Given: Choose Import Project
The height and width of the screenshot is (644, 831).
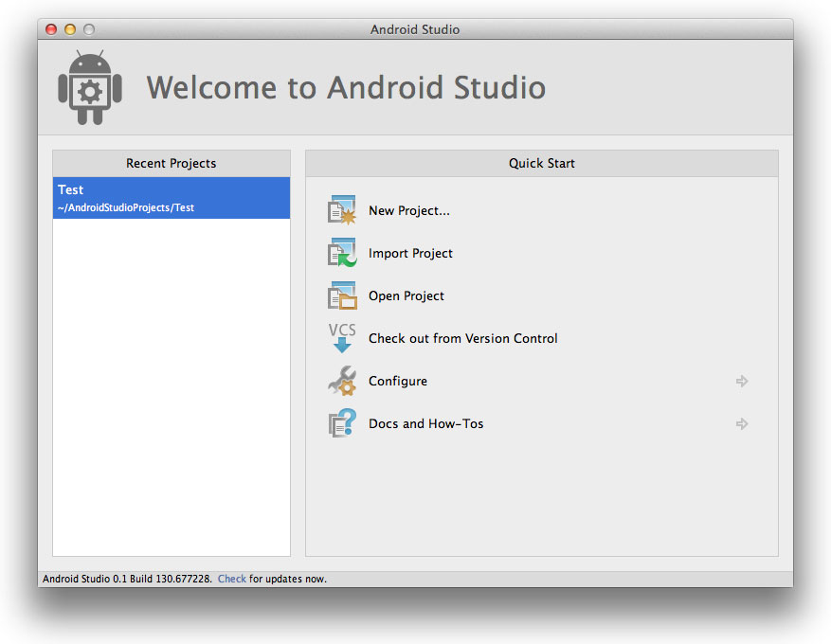Looking at the screenshot, I should tap(410, 253).
